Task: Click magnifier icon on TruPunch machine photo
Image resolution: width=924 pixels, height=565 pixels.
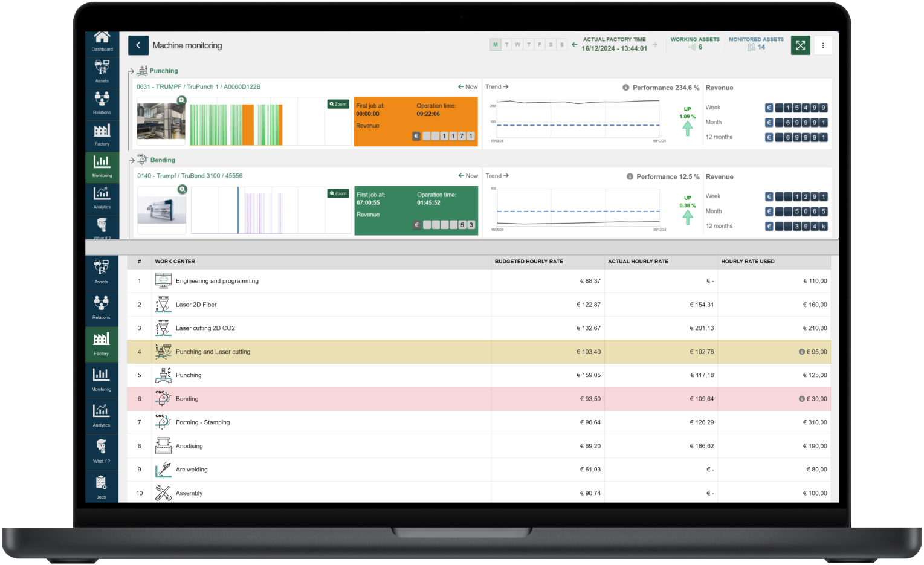Action: [181, 100]
